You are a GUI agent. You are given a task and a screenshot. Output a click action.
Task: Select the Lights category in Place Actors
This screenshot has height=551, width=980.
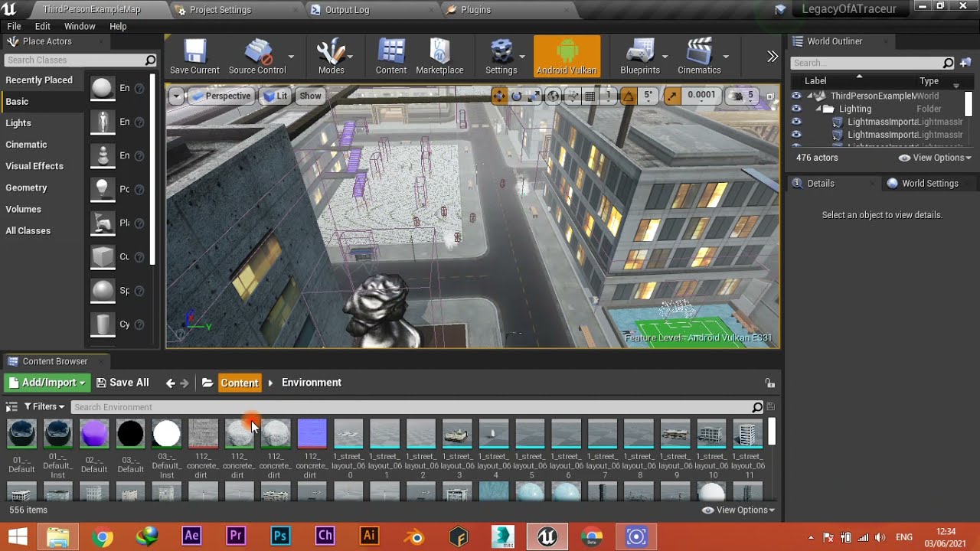(18, 123)
